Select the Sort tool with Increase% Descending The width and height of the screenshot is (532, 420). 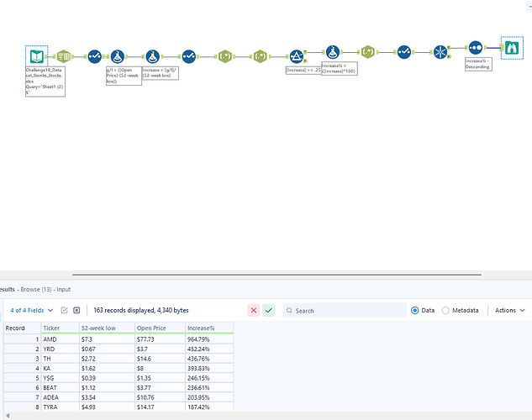point(476,48)
